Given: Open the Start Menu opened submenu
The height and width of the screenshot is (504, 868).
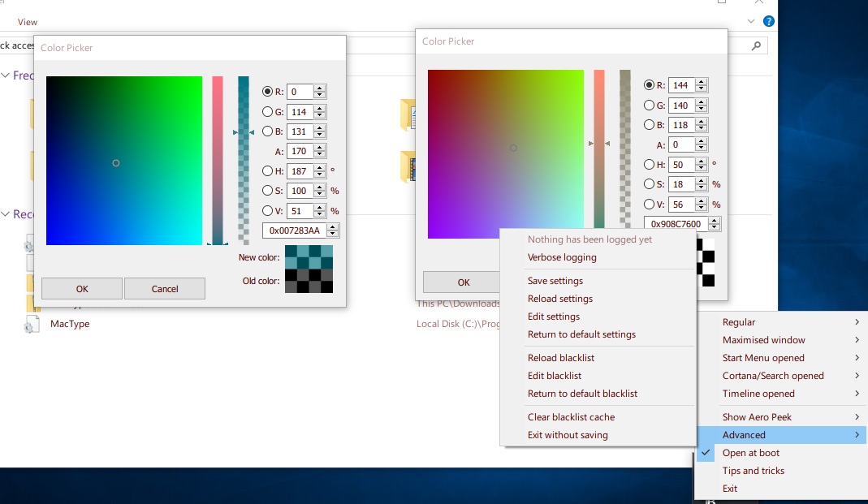Looking at the screenshot, I should point(780,358).
